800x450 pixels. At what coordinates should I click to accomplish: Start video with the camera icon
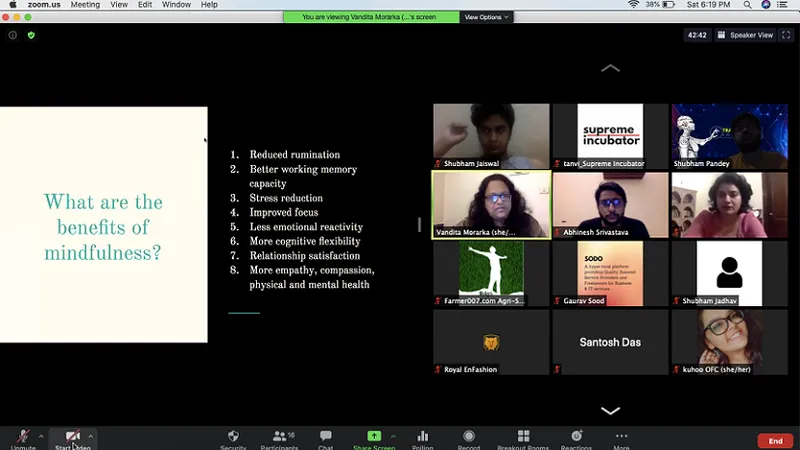(72, 438)
